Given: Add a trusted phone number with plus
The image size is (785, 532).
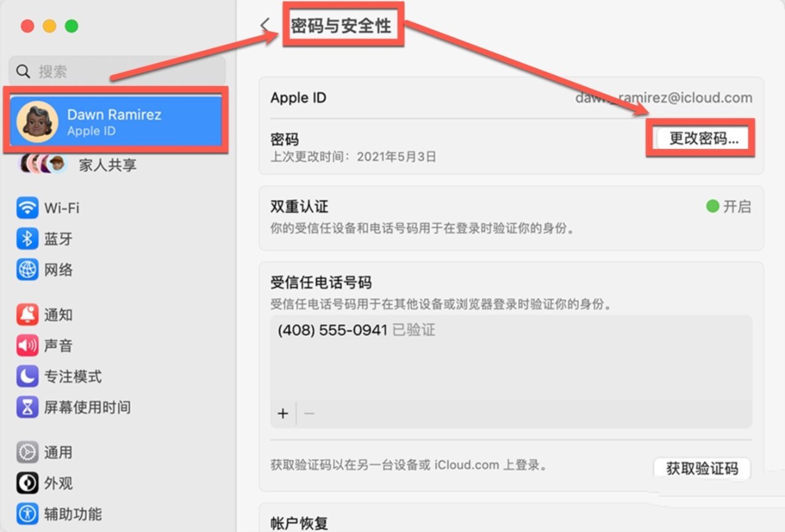Looking at the screenshot, I should pos(283,414).
